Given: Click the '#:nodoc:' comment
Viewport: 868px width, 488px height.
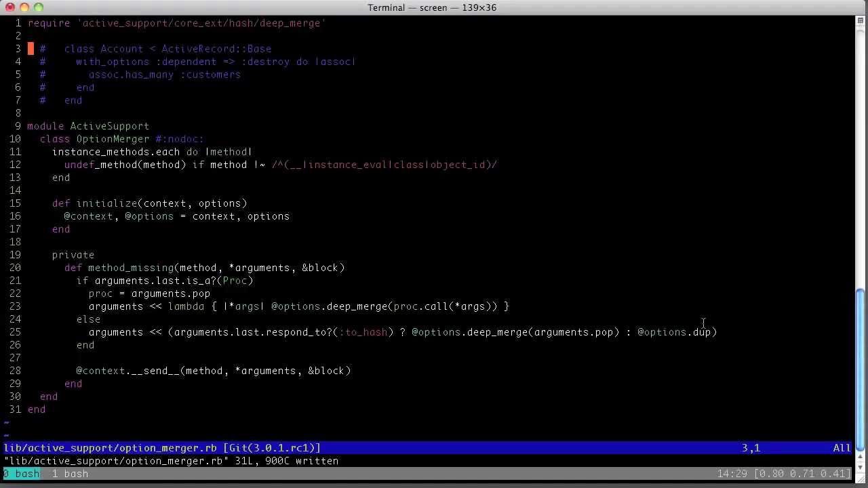Looking at the screenshot, I should click(x=180, y=139).
